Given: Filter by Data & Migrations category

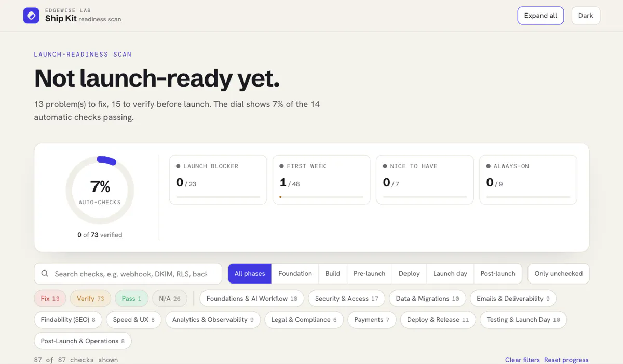Looking at the screenshot, I should [x=428, y=299].
